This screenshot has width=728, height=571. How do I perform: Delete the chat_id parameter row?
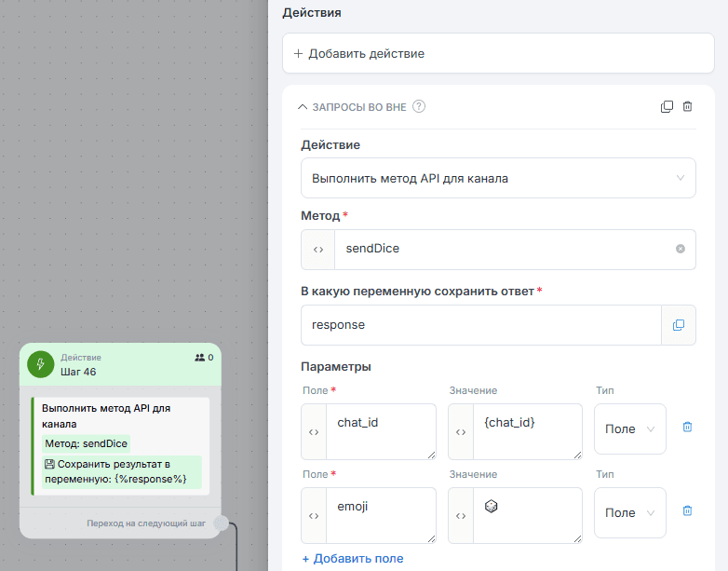click(x=688, y=427)
